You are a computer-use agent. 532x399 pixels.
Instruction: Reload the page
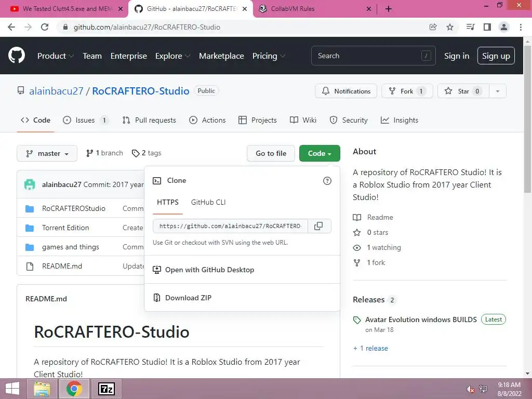(45, 27)
